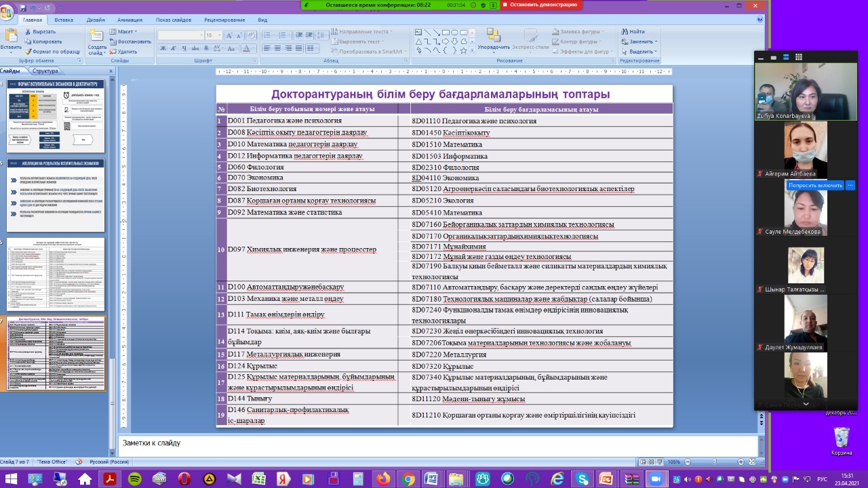Open the Дизайн ribbon tab

click(x=96, y=20)
